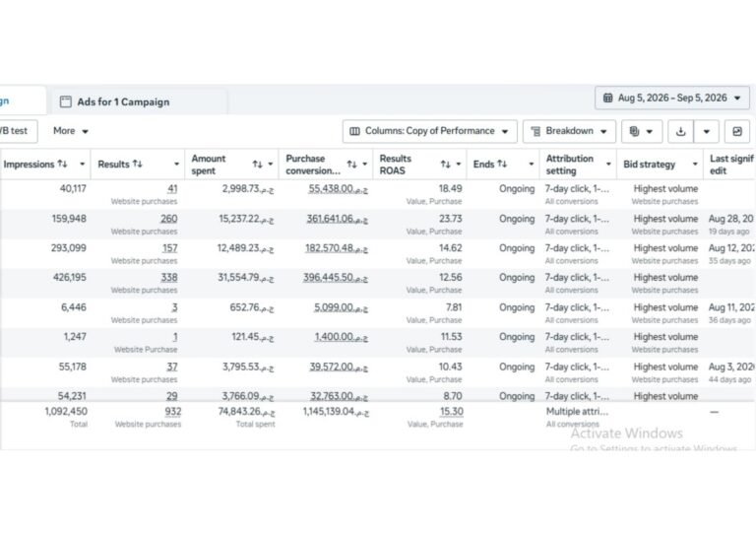The width and height of the screenshot is (756, 535).
Task: Open Amount spent column options arrow
Action: 271,165
